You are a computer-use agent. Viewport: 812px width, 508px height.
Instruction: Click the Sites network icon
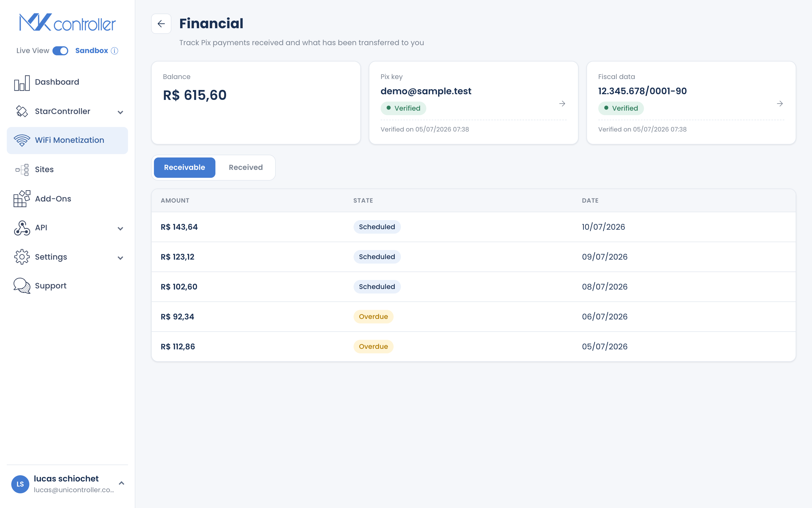click(22, 170)
